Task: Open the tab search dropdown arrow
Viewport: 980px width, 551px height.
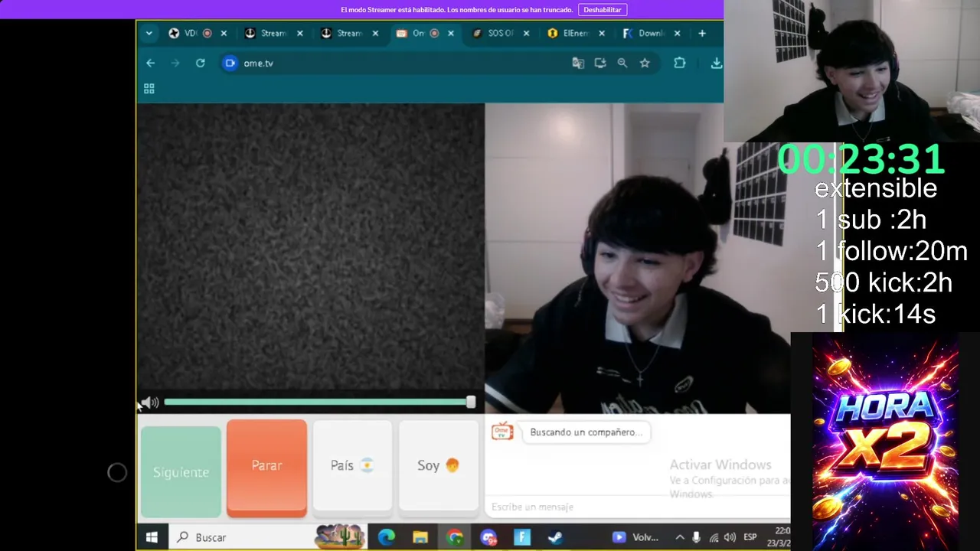Action: tap(149, 33)
